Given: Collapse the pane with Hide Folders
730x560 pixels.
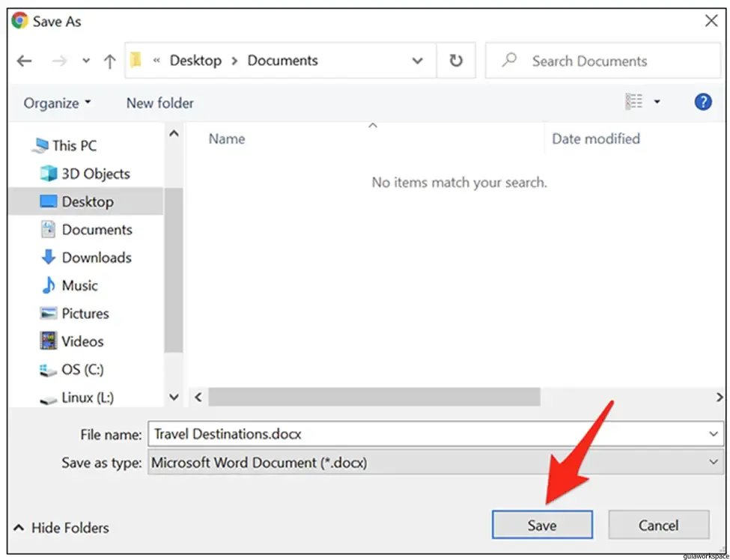Looking at the screenshot, I should tap(61, 528).
